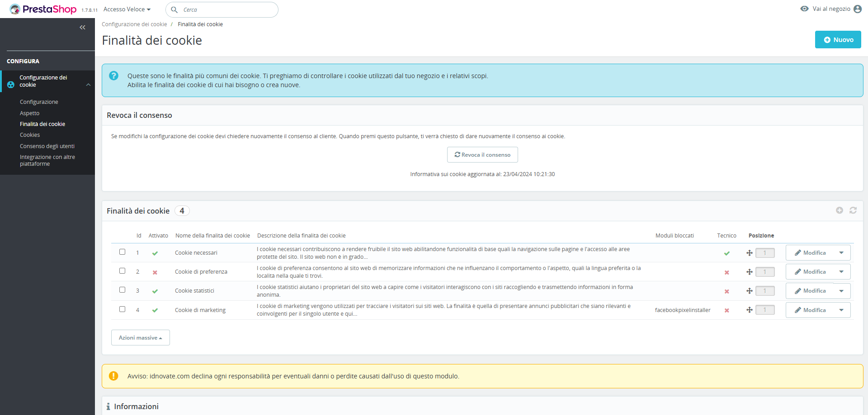868x415 pixels.
Task: Toggle the Tecnico flag for Cookie necessari
Action: tap(727, 253)
